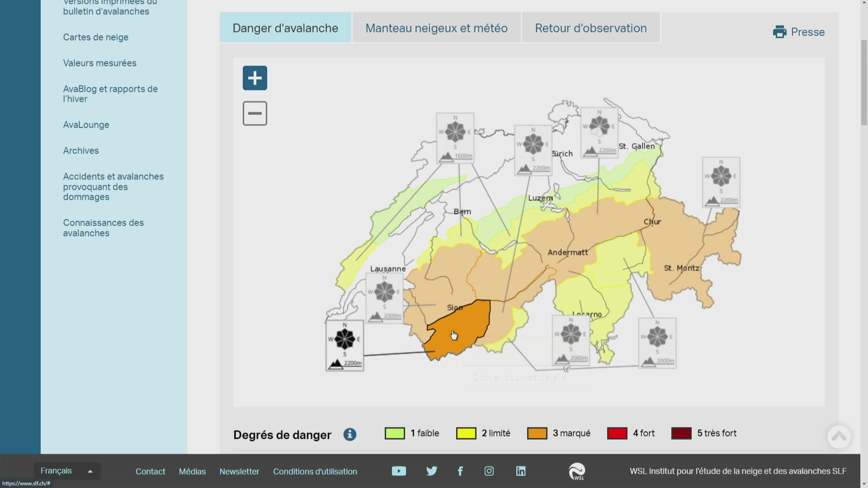Select the aspect rose card under Lausanne
This screenshot has height=488, width=868.
pos(384,298)
